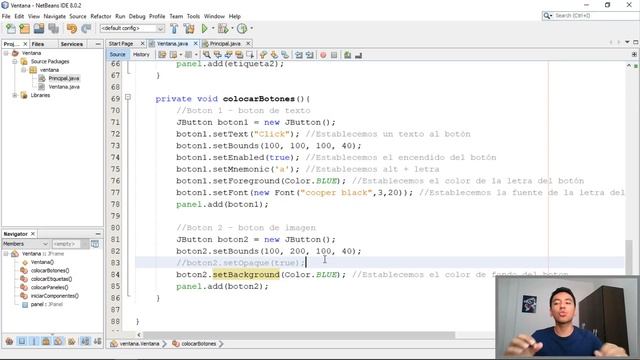
Task: Click the Next Bookmark icon
Action: point(274,55)
